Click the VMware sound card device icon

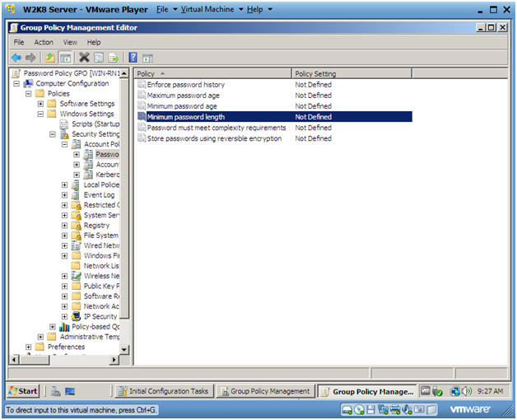(408, 410)
